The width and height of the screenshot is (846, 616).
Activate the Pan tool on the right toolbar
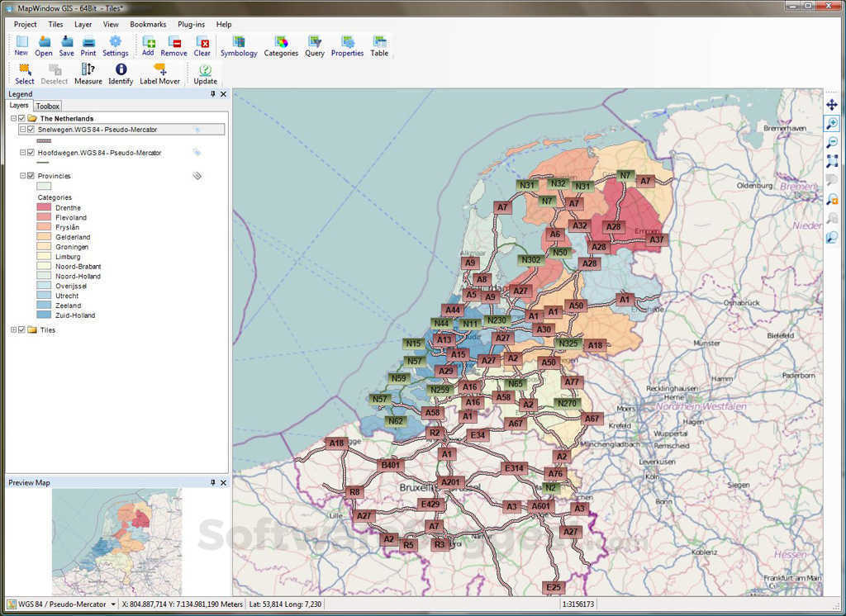coord(831,104)
